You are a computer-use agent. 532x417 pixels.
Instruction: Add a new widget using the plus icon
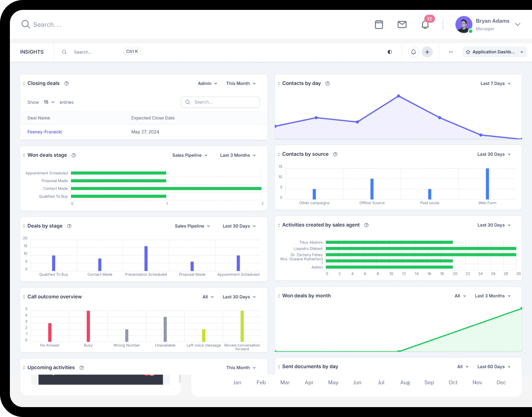[427, 52]
